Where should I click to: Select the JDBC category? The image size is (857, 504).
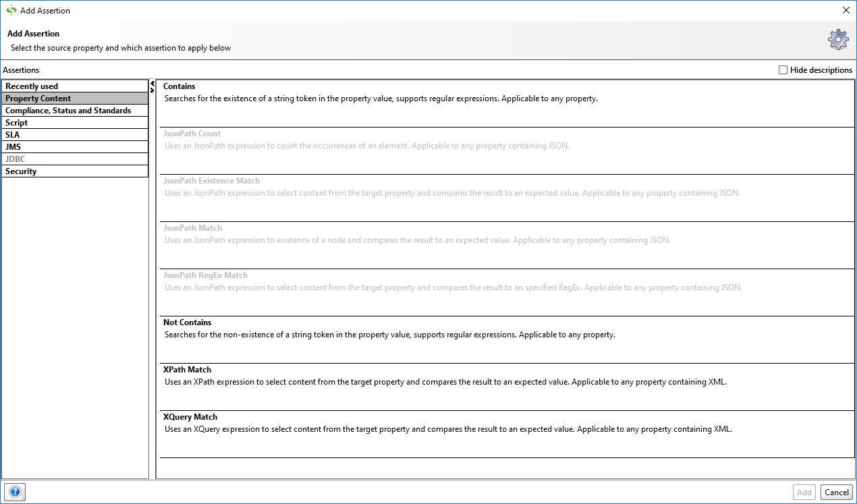click(x=75, y=159)
